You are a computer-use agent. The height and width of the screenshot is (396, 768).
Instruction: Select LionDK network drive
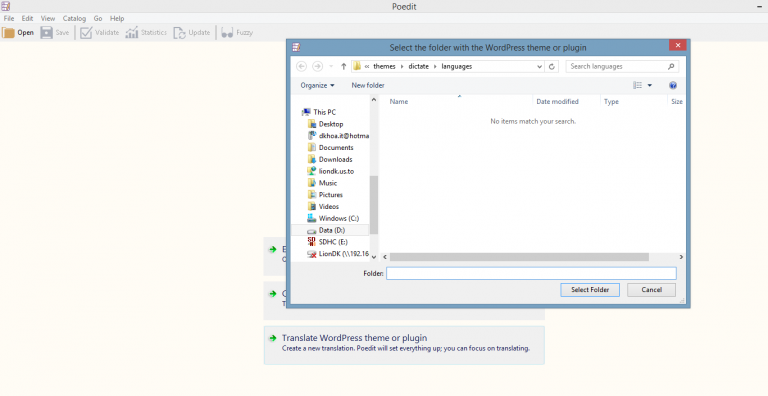(x=338, y=253)
